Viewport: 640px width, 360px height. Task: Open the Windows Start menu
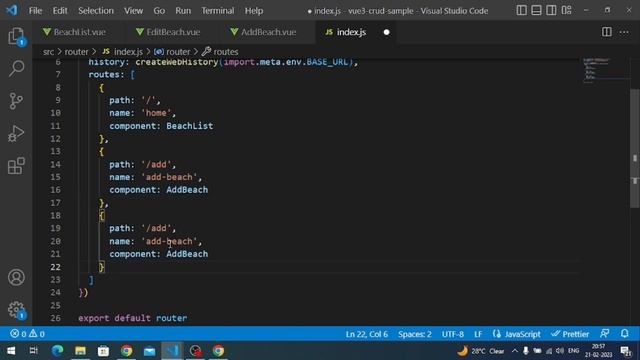11,351
